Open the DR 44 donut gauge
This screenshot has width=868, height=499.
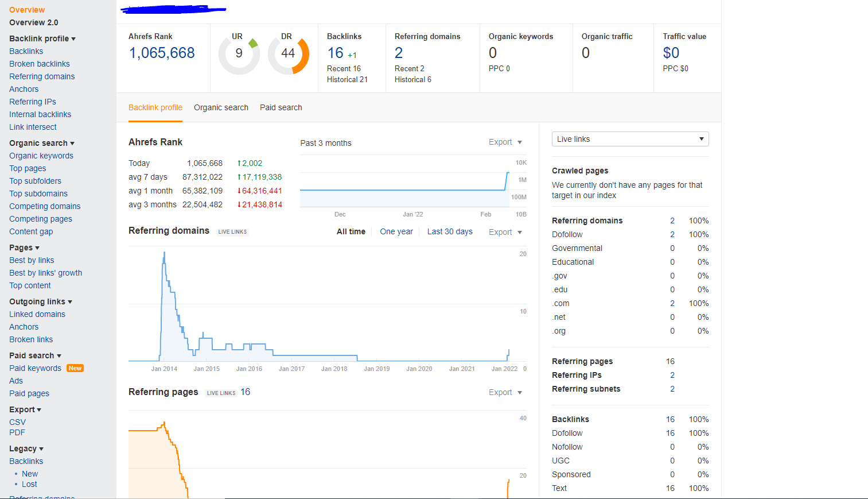[288, 54]
